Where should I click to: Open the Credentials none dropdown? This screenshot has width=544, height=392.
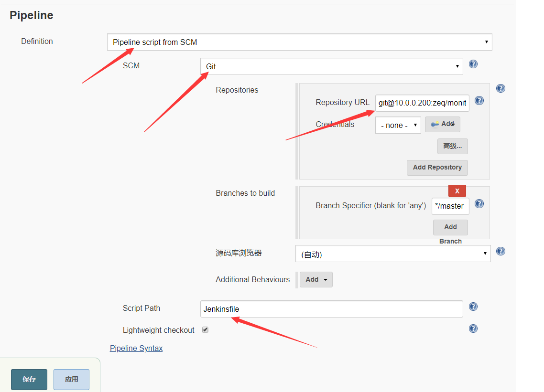coord(398,125)
